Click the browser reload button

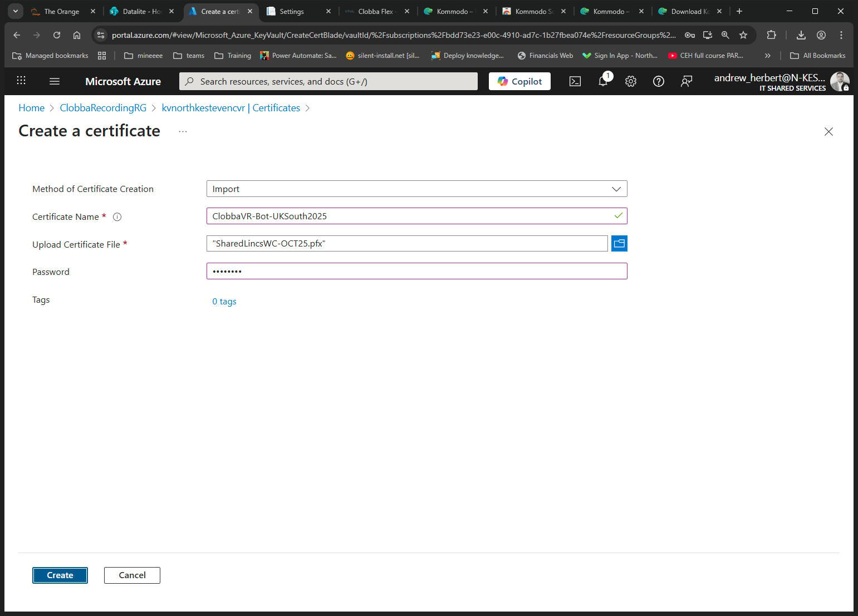click(57, 35)
